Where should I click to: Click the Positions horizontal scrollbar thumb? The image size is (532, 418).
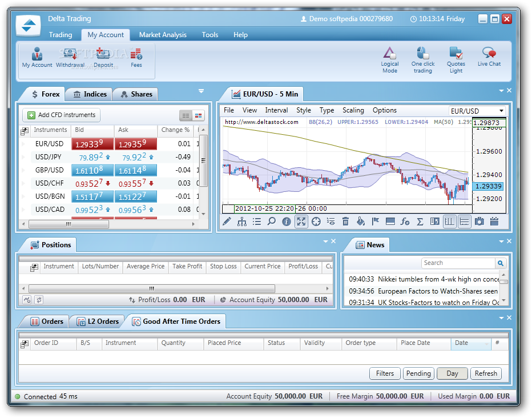[x=152, y=289]
